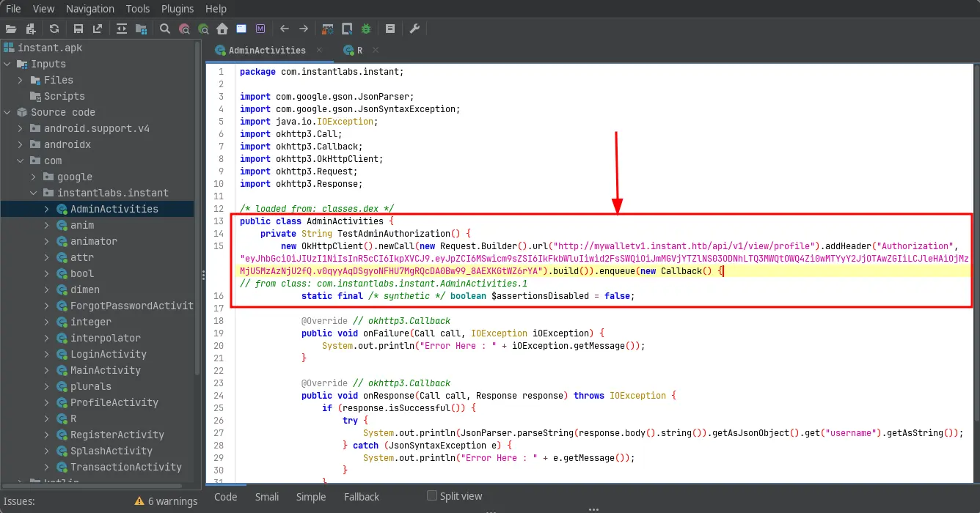Image resolution: width=980 pixels, height=513 pixels.
Task: Open Preferences wrench icon
Action: point(414,29)
